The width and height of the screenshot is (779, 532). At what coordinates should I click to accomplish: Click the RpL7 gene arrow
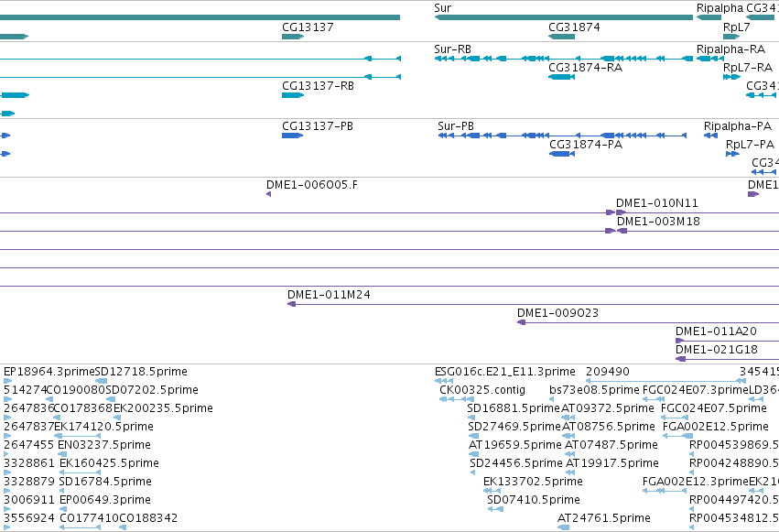(731, 37)
